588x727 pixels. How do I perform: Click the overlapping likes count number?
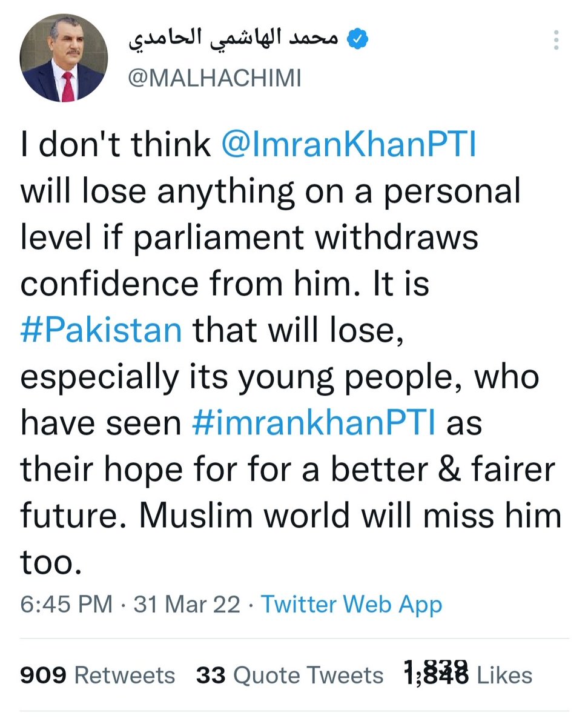point(436,673)
